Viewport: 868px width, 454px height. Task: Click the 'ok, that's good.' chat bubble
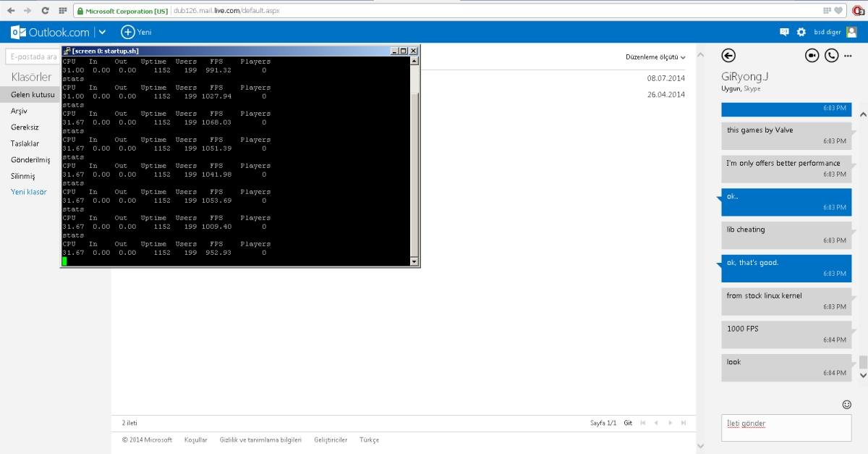click(786, 267)
